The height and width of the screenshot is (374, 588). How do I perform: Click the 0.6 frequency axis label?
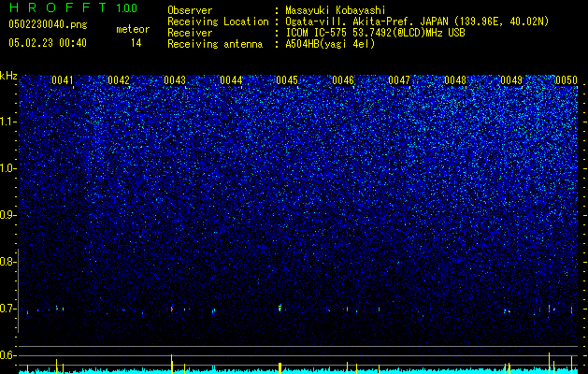7,355
